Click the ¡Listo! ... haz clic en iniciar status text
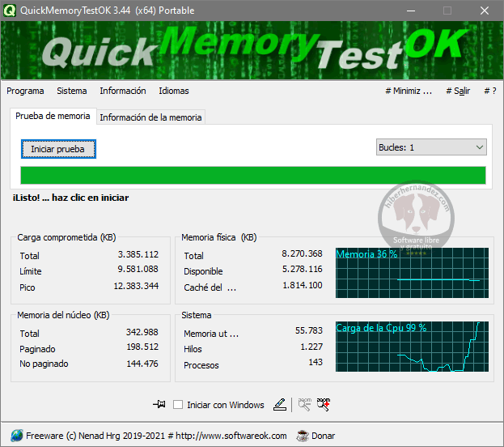Viewport: 504px width, 447px height. pyautogui.click(x=70, y=198)
